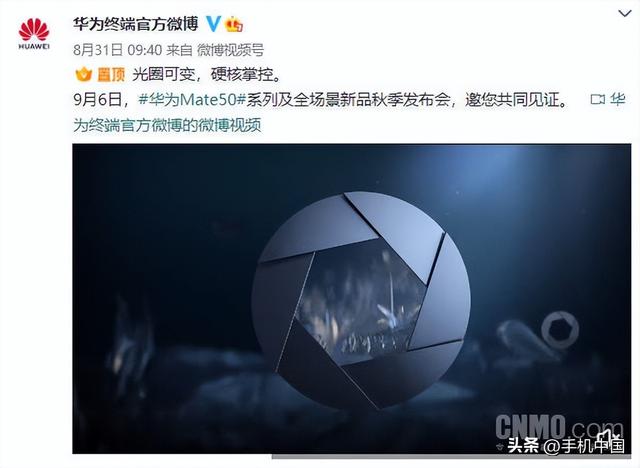The image size is (640, 468).
Task: Click the 头条@手机中国 watermark
Action: click(567, 445)
